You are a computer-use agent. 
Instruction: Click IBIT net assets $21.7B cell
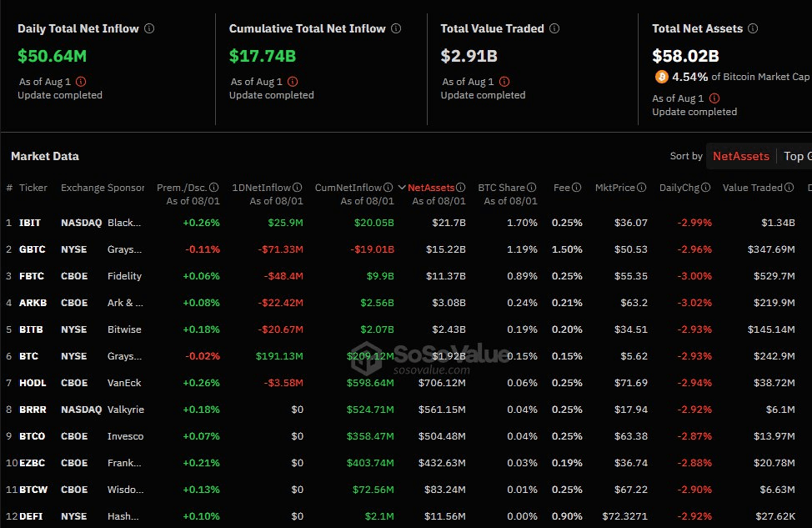(449, 223)
